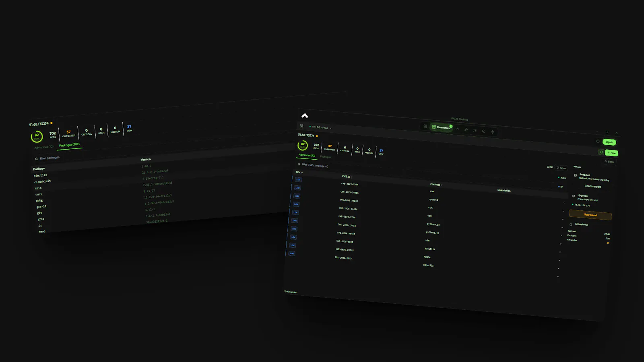Click the 0 CRITICAL stat in the left window
This screenshot has height=362, width=644.
(x=87, y=132)
